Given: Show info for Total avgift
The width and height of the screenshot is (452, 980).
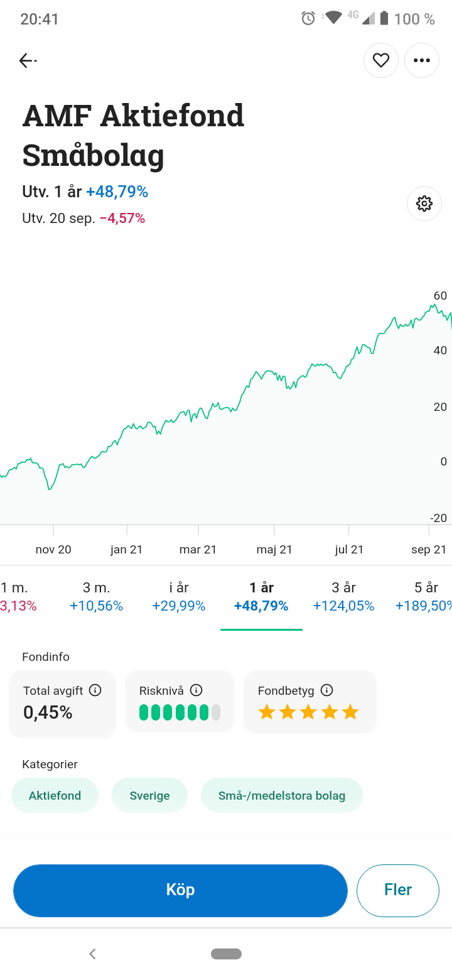Looking at the screenshot, I should click(95, 690).
